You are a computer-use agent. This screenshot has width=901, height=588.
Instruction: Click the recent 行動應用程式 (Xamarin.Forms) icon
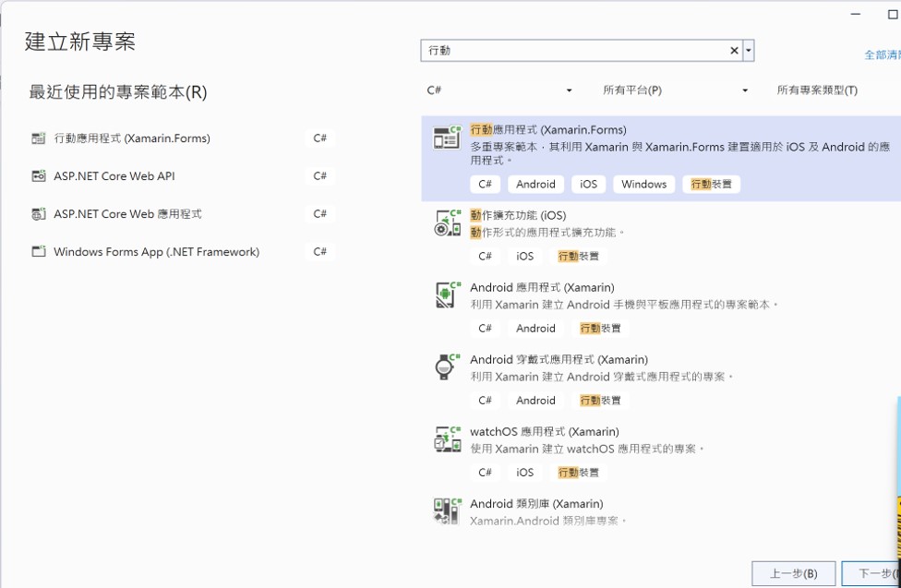(x=39, y=138)
